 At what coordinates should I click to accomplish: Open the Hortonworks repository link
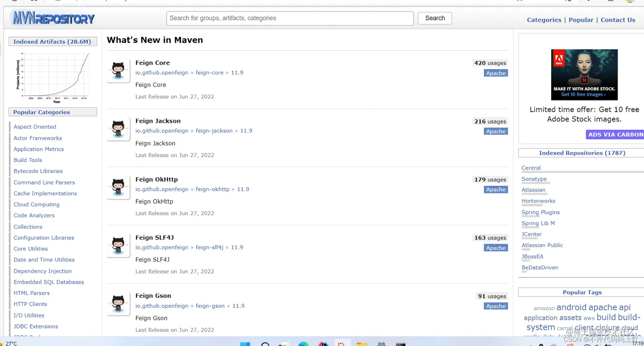click(538, 201)
